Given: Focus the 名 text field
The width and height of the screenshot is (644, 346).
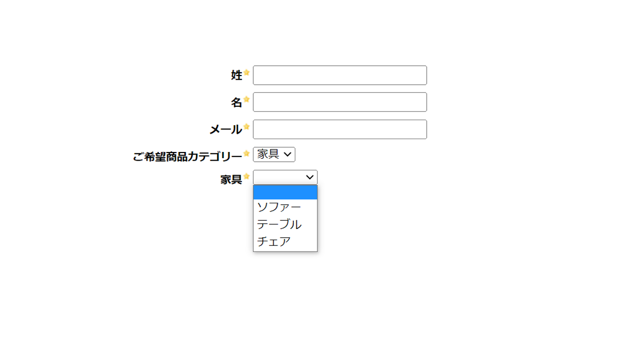Looking at the screenshot, I should [340, 102].
